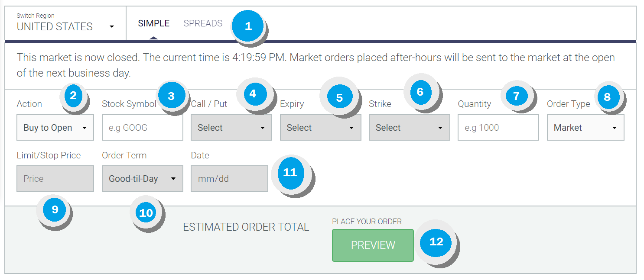Open the Order Type Market dropdown
644x280 pixels.
click(585, 128)
